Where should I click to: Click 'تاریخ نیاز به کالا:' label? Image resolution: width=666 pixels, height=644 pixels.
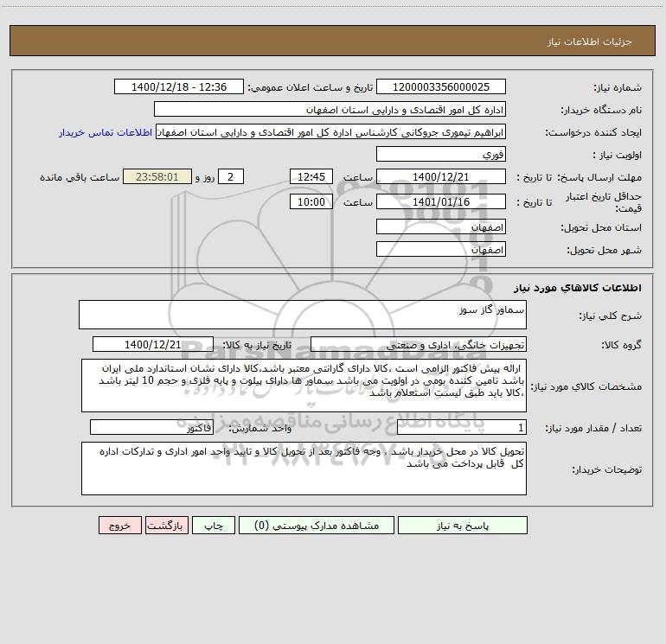point(257,345)
